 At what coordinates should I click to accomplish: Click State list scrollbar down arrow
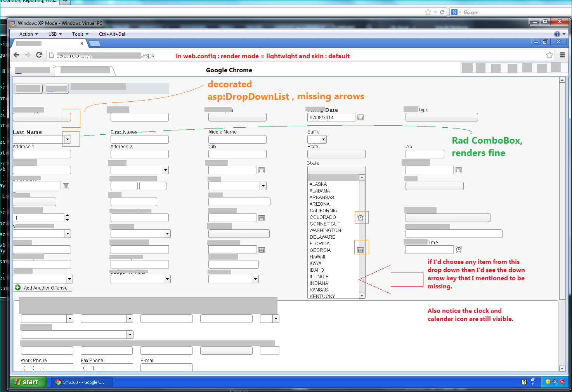[x=362, y=296]
